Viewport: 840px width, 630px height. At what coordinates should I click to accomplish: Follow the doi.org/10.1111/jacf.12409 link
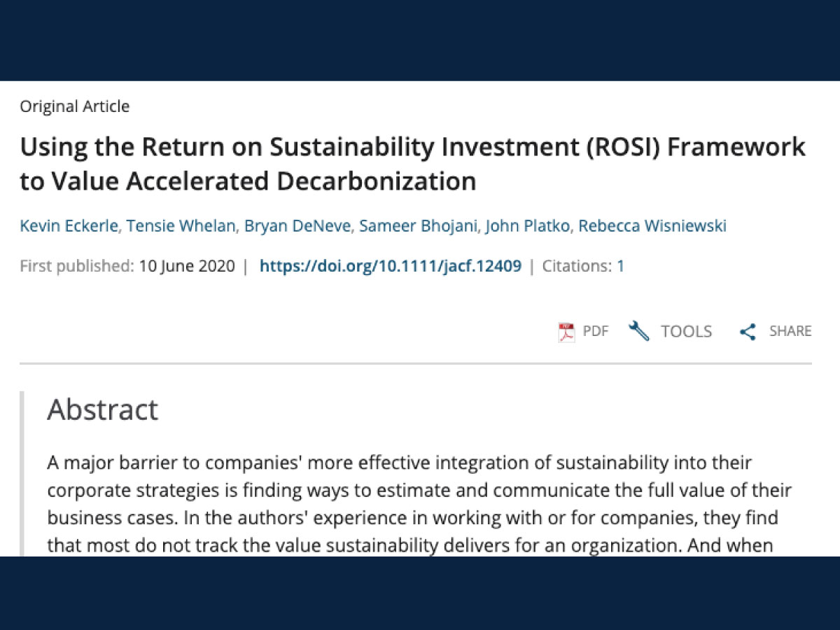[x=391, y=266]
